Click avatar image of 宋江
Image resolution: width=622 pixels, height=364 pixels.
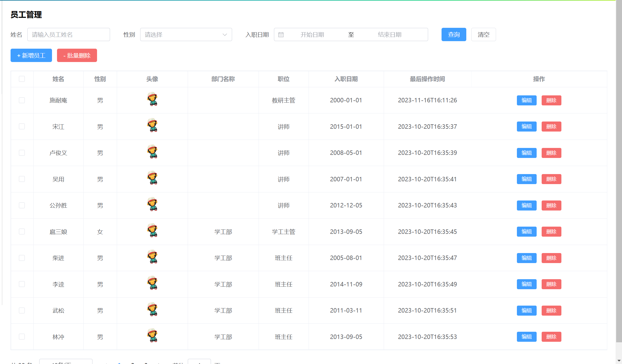(x=152, y=125)
